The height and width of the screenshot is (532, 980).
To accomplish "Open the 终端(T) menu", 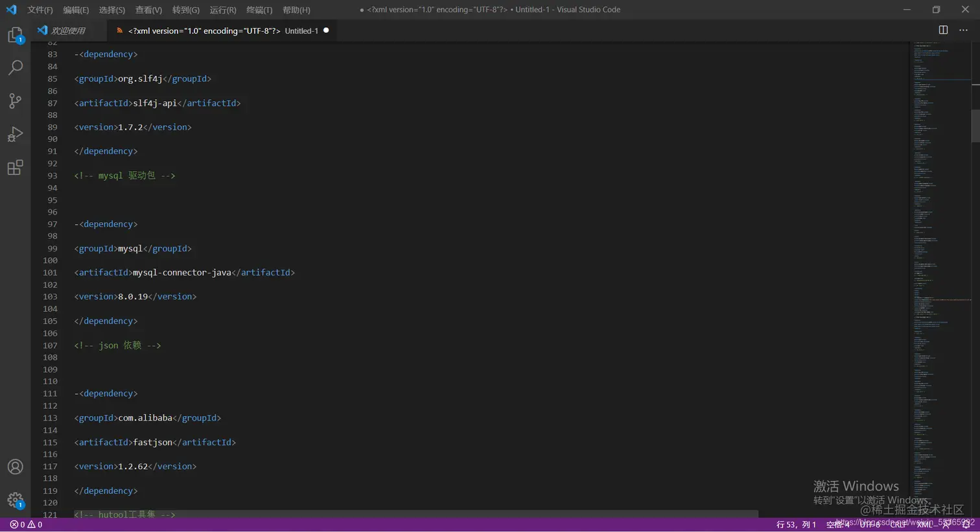I will click(x=259, y=10).
